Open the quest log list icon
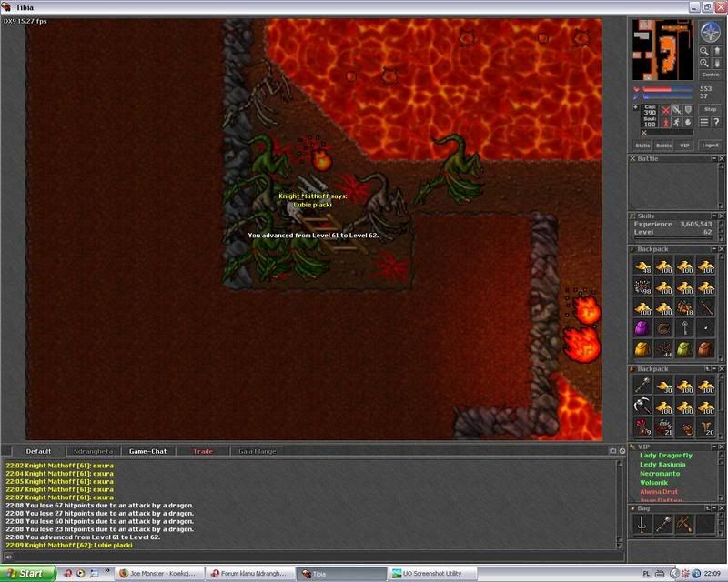Screen dimensions: 728x582 (704, 122)
